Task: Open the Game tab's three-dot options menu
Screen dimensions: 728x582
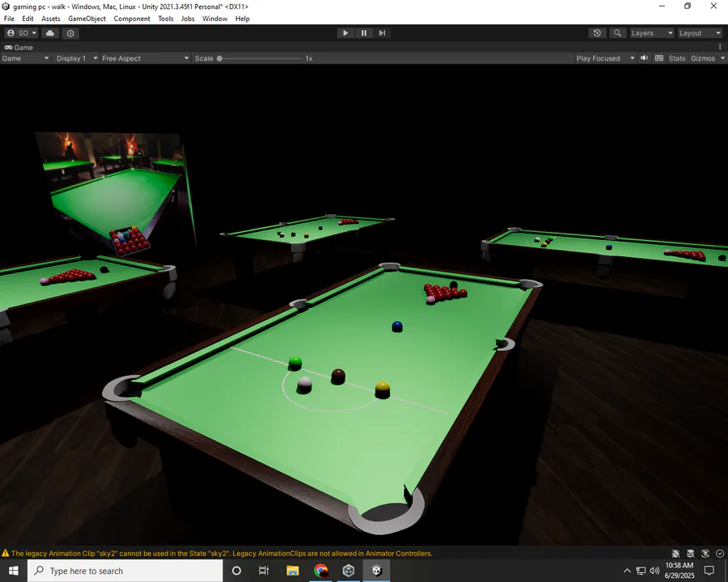Action: [x=720, y=47]
